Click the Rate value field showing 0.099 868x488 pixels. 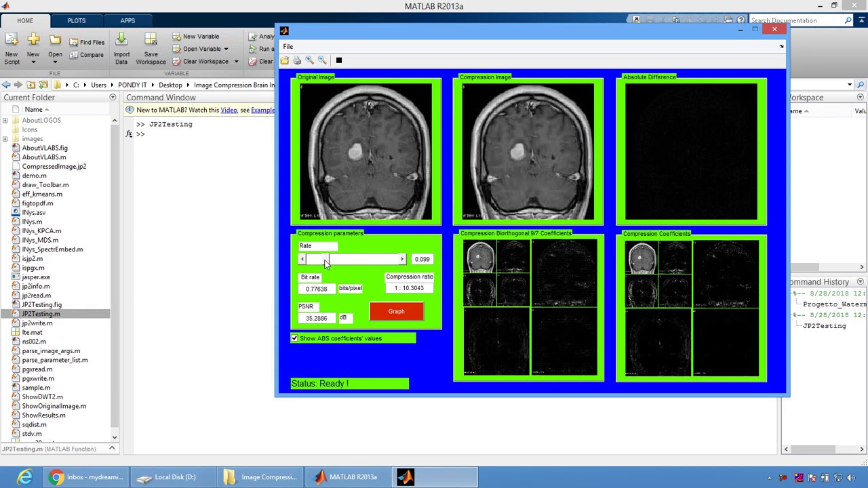pos(422,259)
